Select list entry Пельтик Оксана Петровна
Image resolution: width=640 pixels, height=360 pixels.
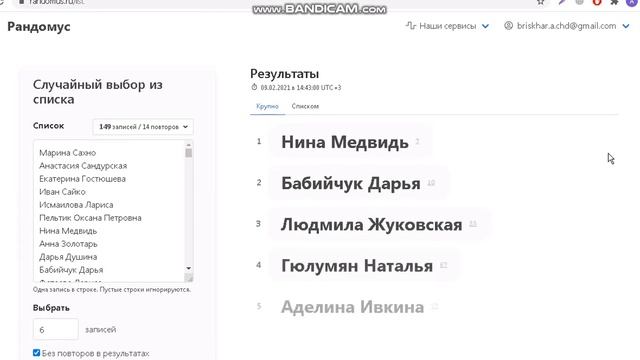pyautogui.click(x=90, y=218)
